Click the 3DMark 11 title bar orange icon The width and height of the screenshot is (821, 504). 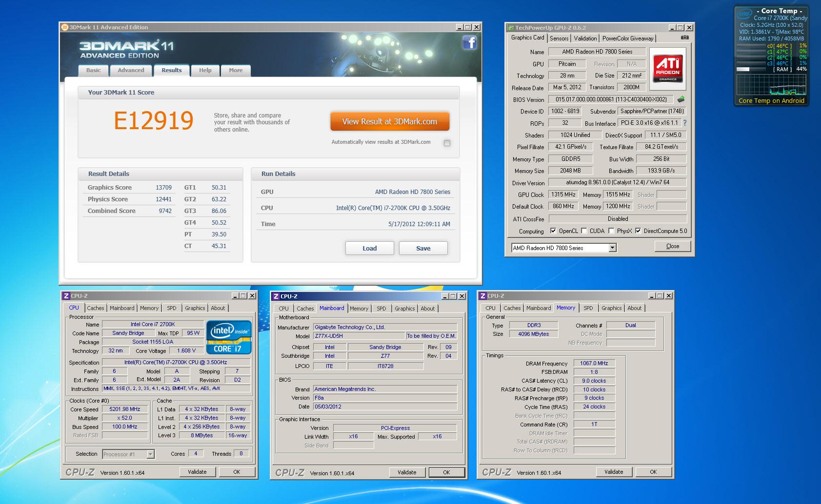[65, 27]
